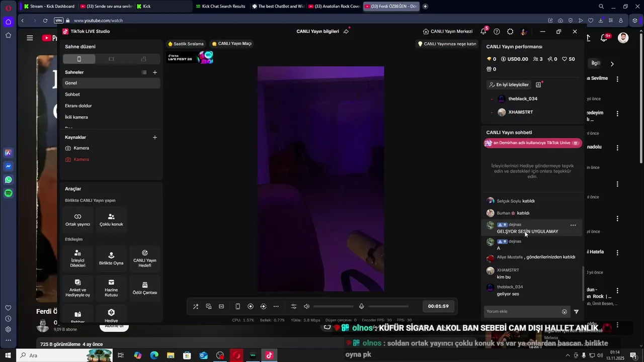Open the profile avatar in Studio header
Image resolution: width=644 pixels, height=362 pixels.
point(524,31)
